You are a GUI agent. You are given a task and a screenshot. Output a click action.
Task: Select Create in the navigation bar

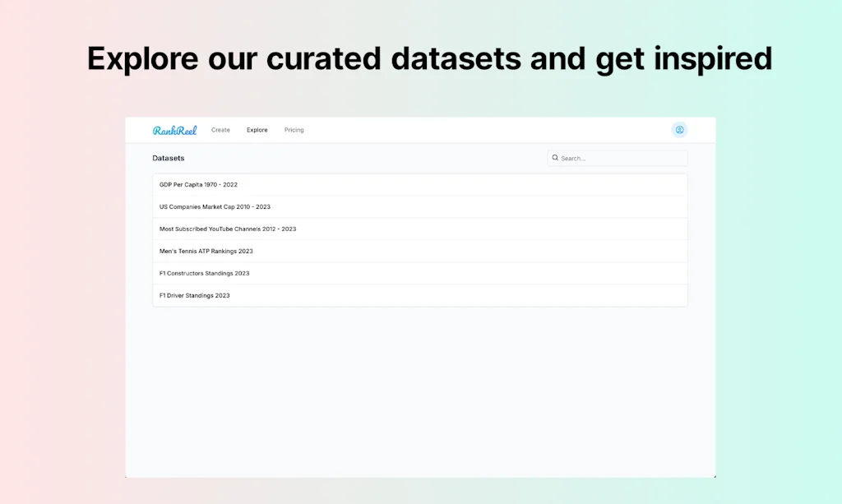click(x=220, y=129)
